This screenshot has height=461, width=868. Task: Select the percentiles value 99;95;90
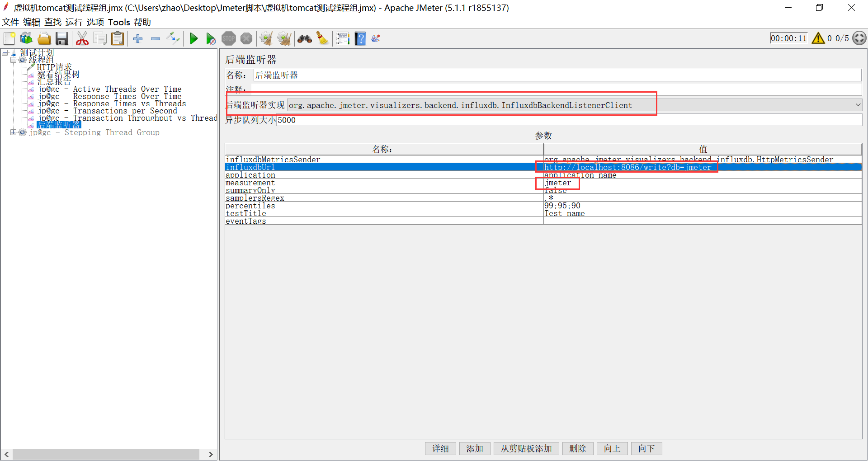[x=703, y=206]
